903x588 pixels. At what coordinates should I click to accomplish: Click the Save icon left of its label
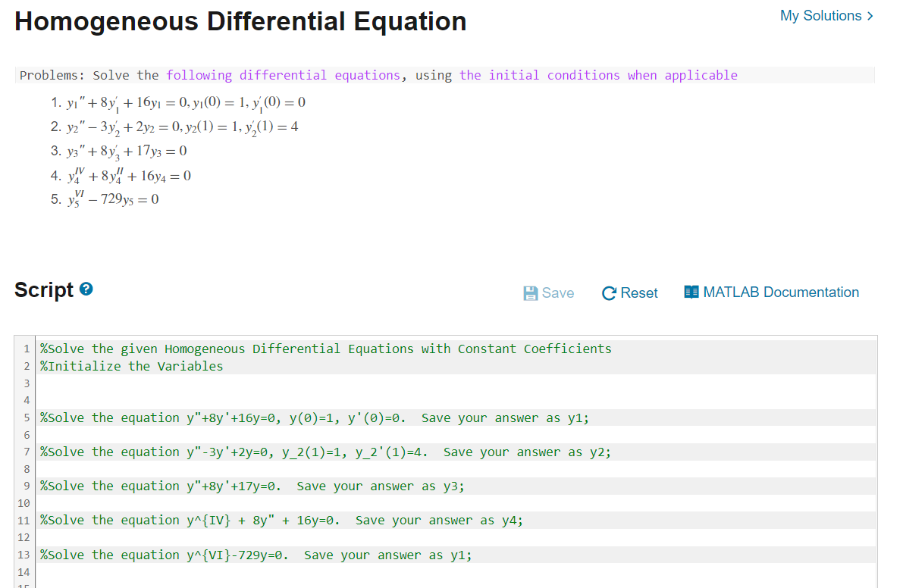pyautogui.click(x=531, y=292)
